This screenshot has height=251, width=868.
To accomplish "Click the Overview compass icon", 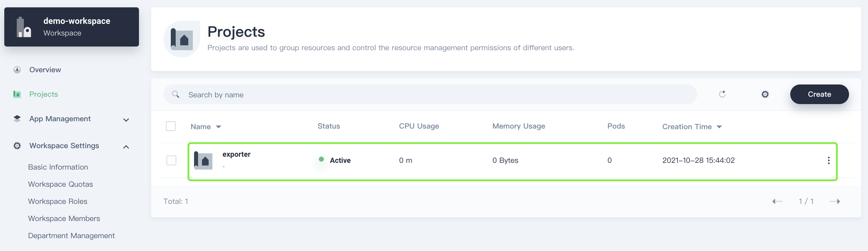I will 17,70.
